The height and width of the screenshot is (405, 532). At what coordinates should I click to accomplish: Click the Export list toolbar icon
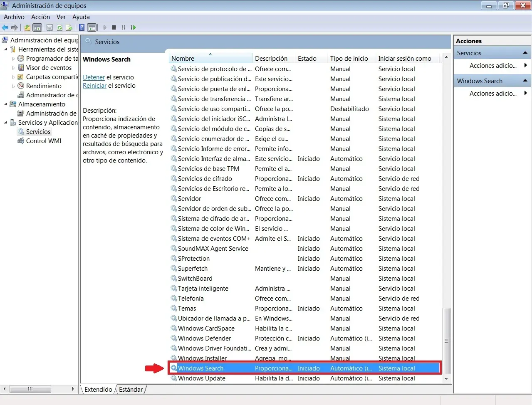[x=69, y=28]
